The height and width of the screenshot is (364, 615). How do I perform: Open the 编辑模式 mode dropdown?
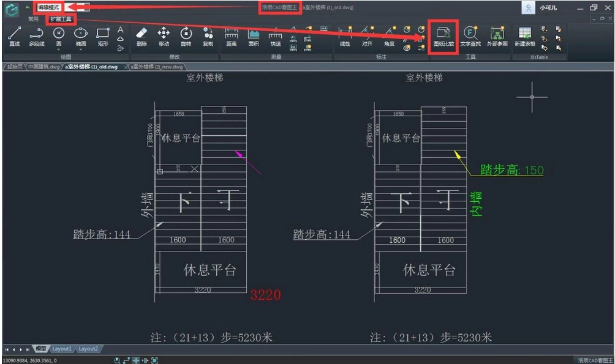coord(62,7)
